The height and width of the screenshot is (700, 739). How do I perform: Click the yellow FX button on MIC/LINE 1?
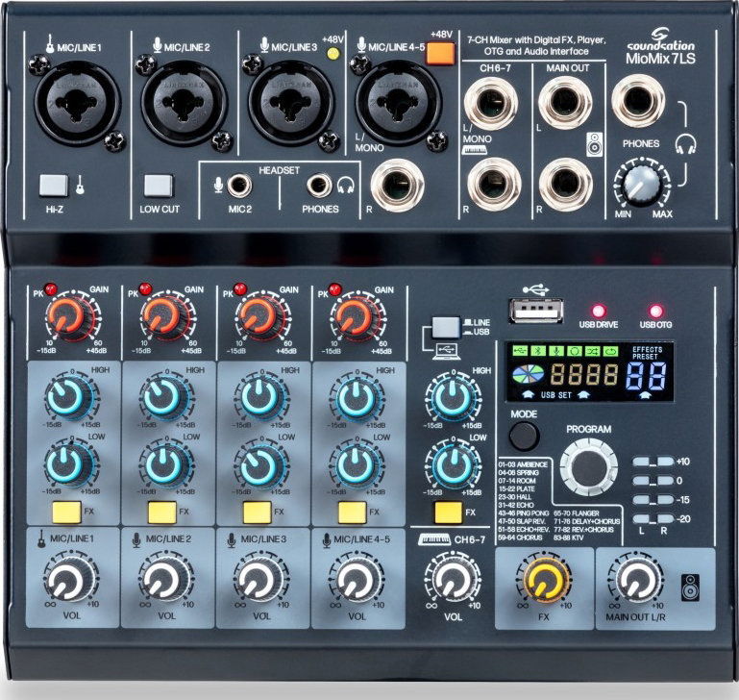(x=64, y=512)
